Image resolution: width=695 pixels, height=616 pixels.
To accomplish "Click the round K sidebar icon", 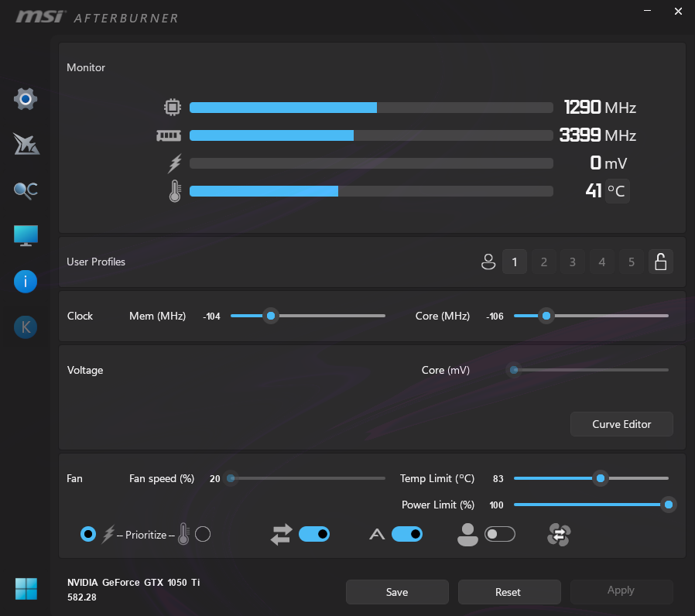I will [26, 327].
